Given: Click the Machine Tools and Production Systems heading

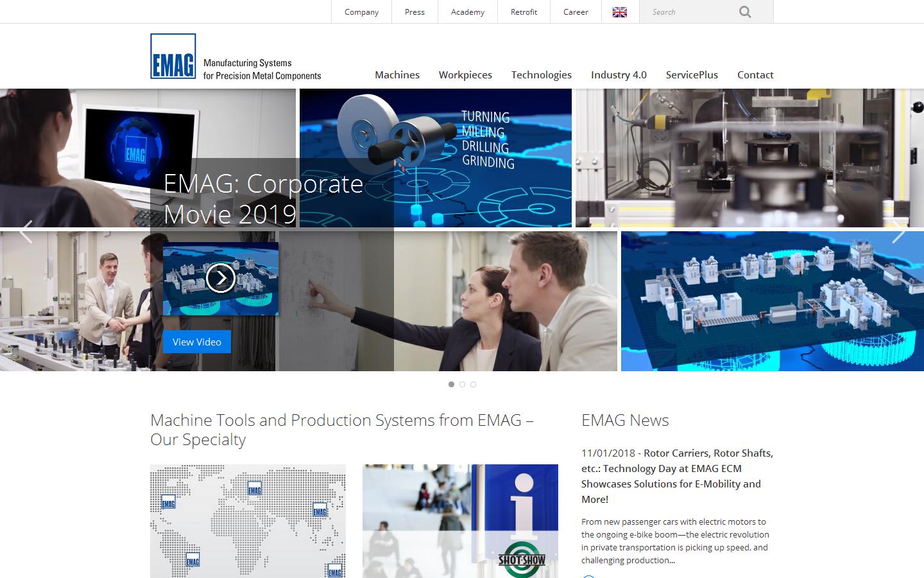Looking at the screenshot, I should click(342, 430).
